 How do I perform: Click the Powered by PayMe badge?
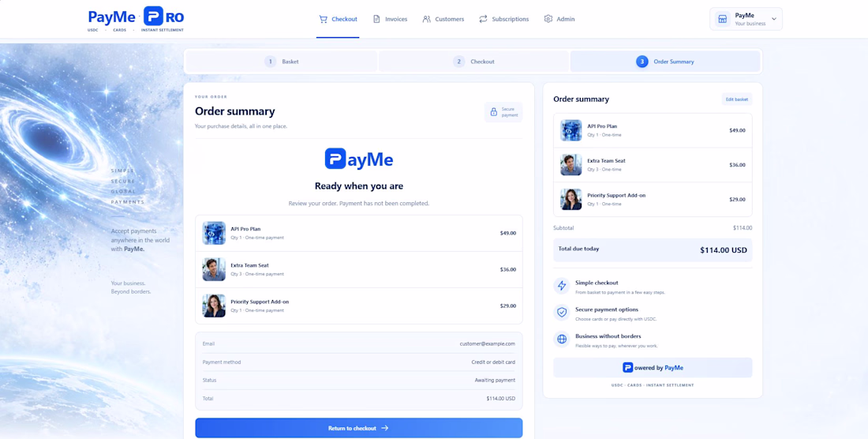(653, 368)
